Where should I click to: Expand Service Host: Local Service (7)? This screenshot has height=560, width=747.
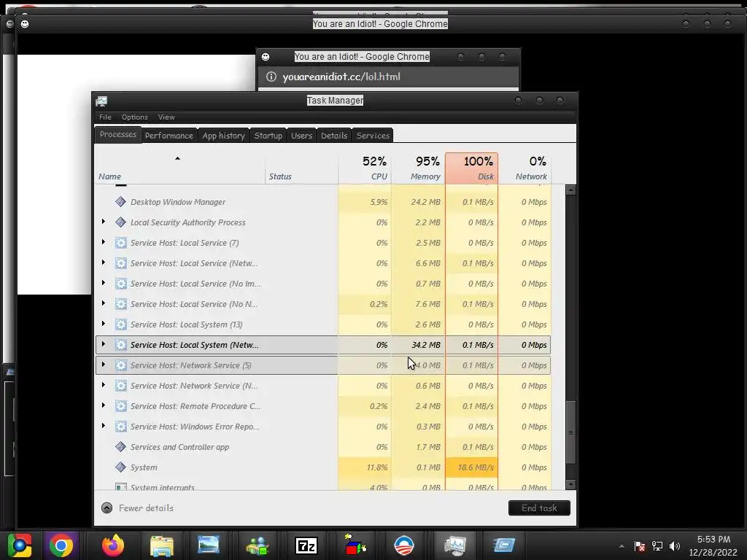(104, 242)
